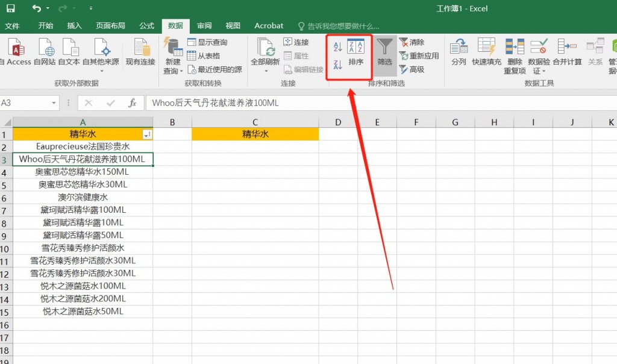Image resolution: width=617 pixels, height=364 pixels.
Task: Click the 自网站 import icon
Action: pyautogui.click(x=45, y=52)
